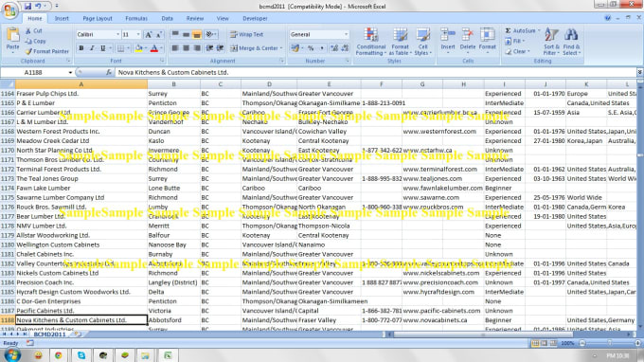Toggle italic formatting
Screen dimensions: 644x362
92,48
